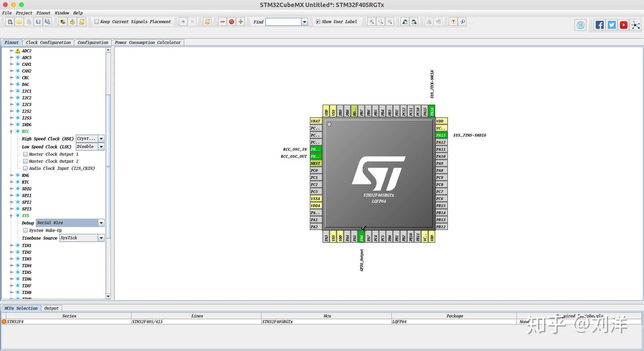Open the Window menu
This screenshot has height=351, width=644.
click(x=62, y=13)
